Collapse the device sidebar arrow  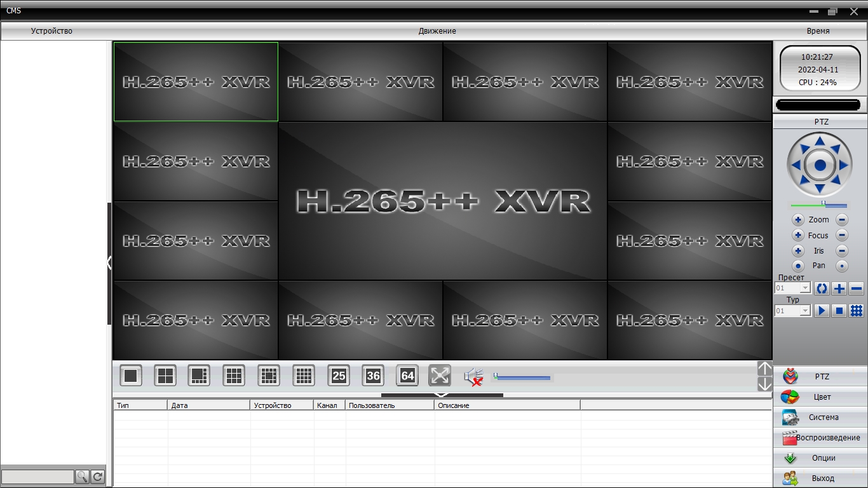109,263
